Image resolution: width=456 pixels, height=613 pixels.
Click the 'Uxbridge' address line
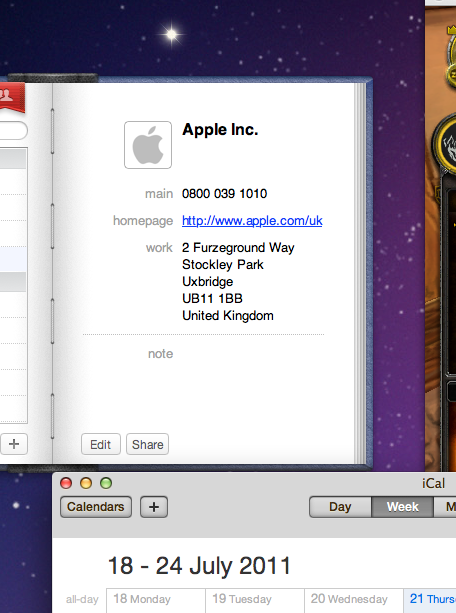(x=208, y=282)
